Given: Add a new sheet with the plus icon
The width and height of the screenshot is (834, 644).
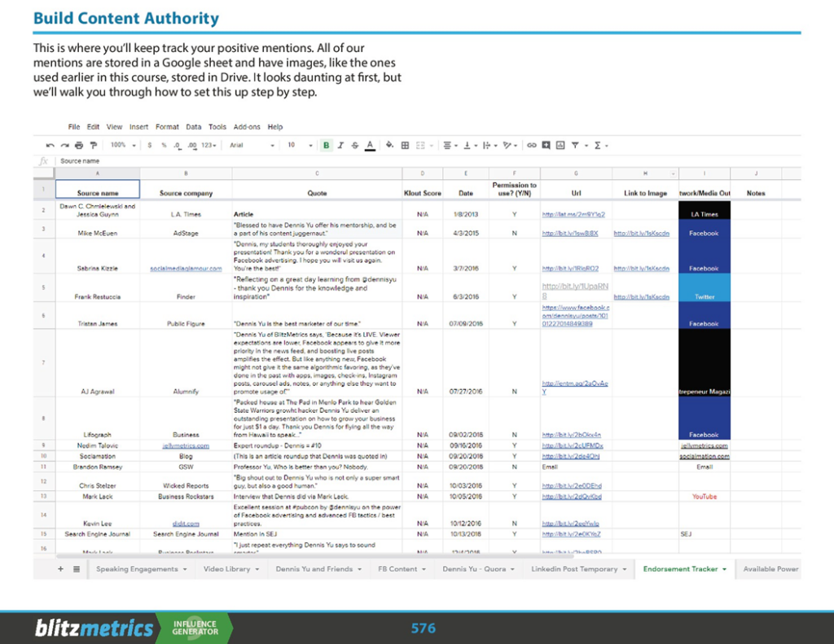Looking at the screenshot, I should (x=60, y=569).
